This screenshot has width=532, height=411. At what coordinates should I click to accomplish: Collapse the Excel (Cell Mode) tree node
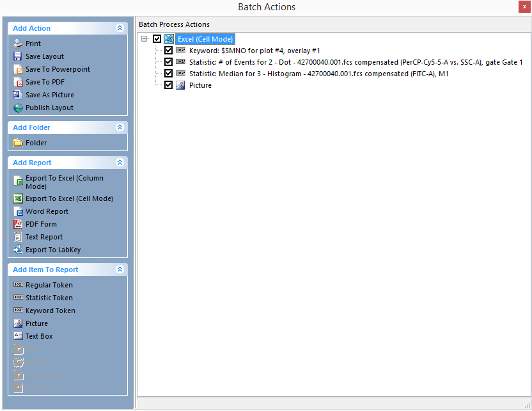coord(145,39)
